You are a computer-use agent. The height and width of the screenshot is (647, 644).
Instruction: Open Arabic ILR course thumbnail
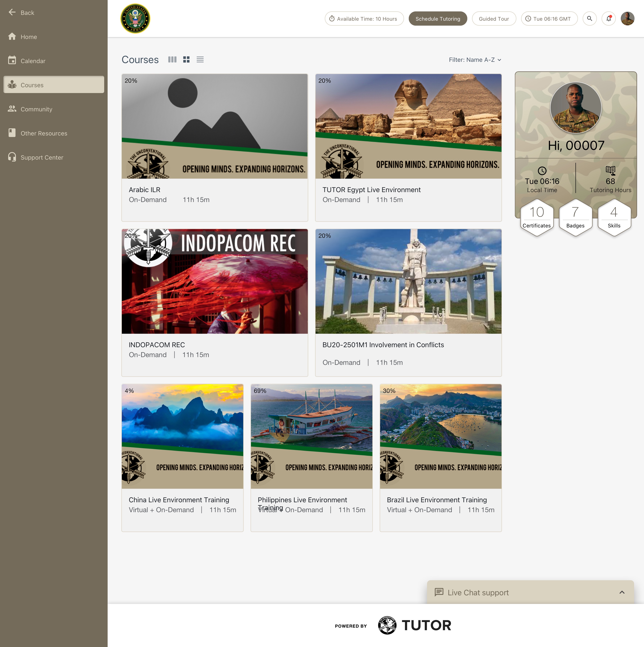[x=215, y=126]
